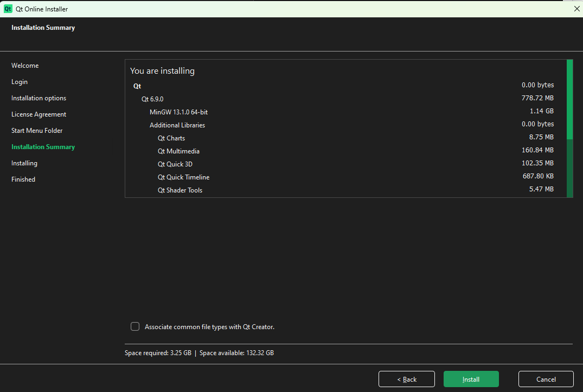Image resolution: width=583 pixels, height=392 pixels.
Task: Click the 5.47 MB size value
Action: [x=541, y=189]
